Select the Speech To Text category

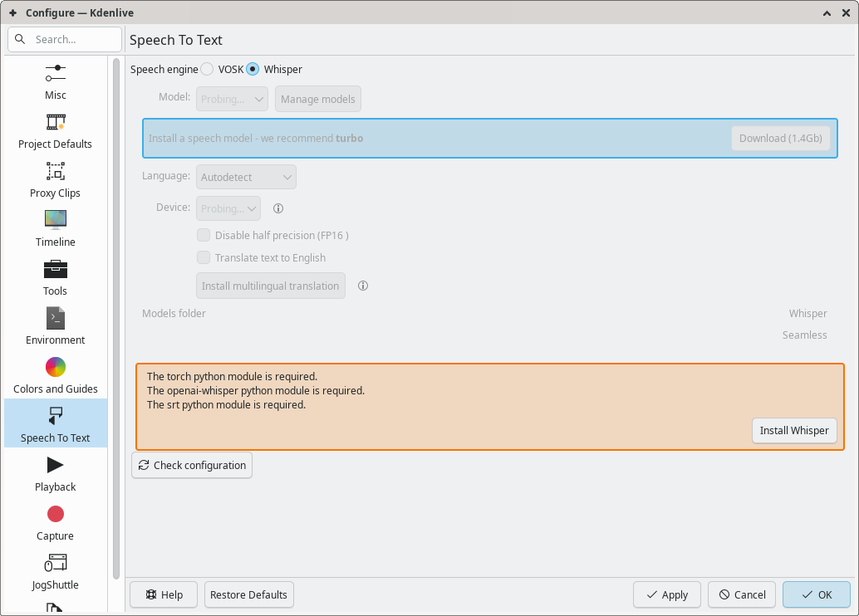[x=56, y=425]
